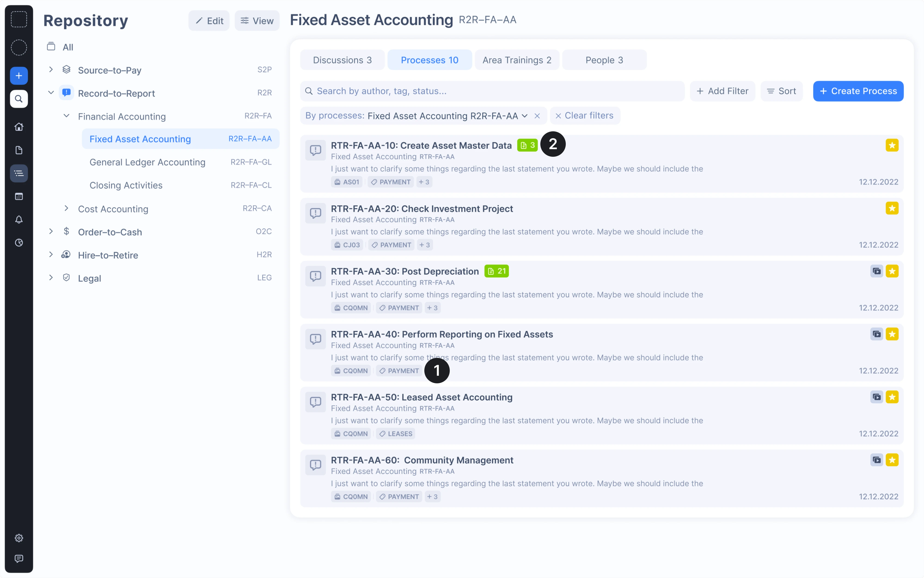Click the LEASES tag chip
Viewport: 924px width, 578px height.
(x=395, y=434)
